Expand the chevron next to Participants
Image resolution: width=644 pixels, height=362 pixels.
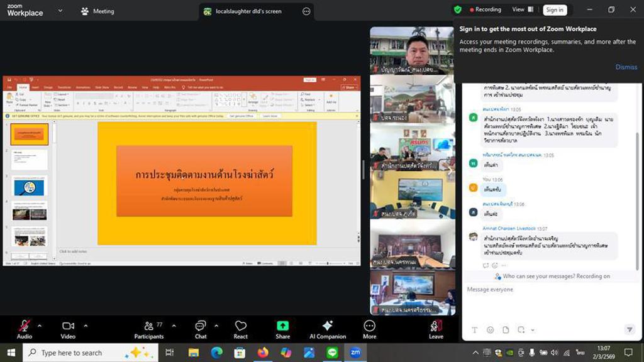pyautogui.click(x=174, y=326)
